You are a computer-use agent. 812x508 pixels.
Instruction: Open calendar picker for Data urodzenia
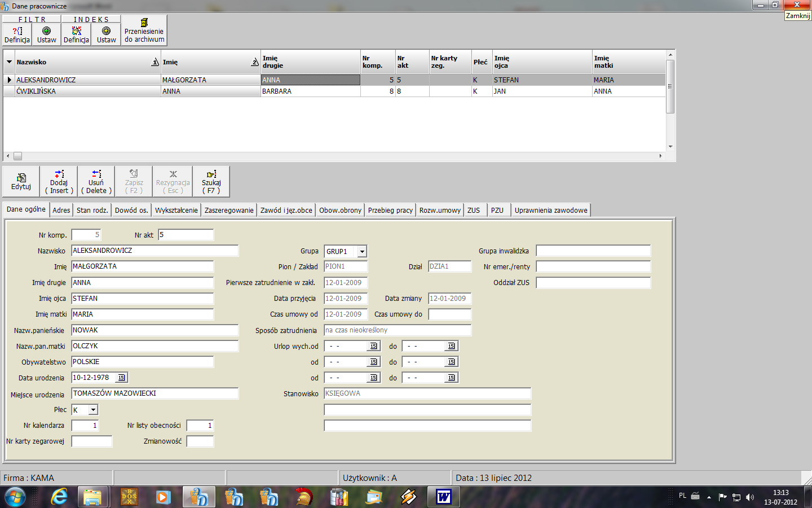[122, 378]
